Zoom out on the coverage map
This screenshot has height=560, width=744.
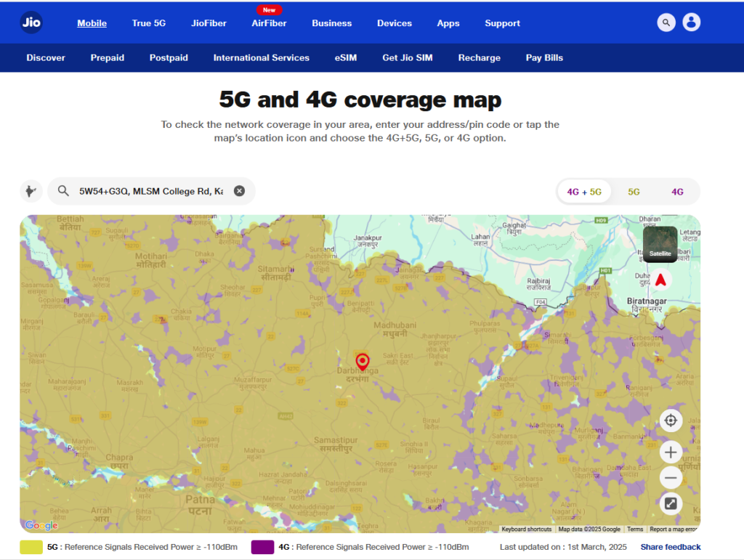pyautogui.click(x=671, y=477)
